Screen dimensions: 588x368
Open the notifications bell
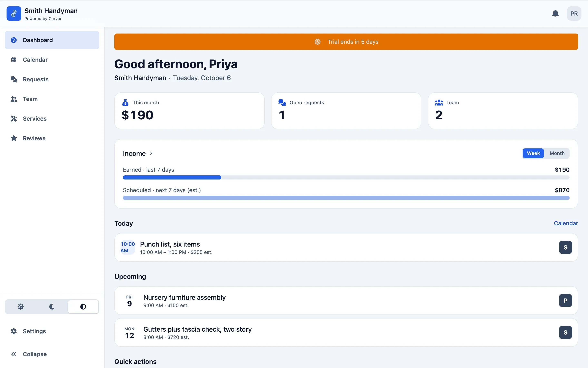(x=555, y=13)
